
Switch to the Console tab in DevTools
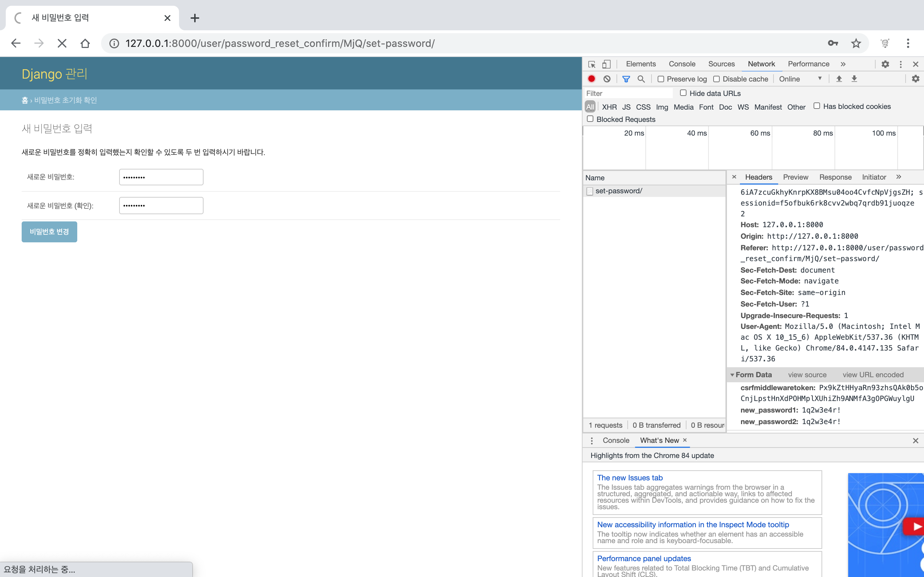(681, 64)
